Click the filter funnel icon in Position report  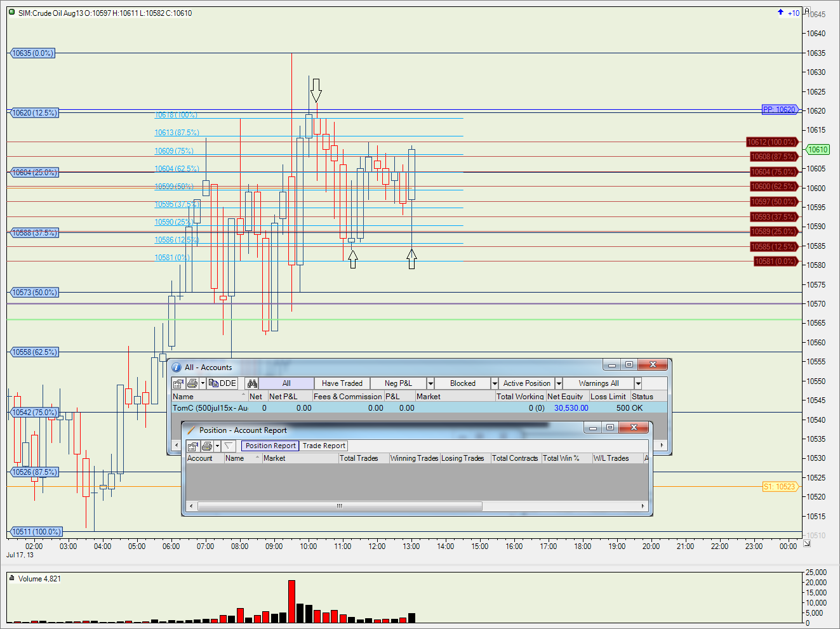229,446
